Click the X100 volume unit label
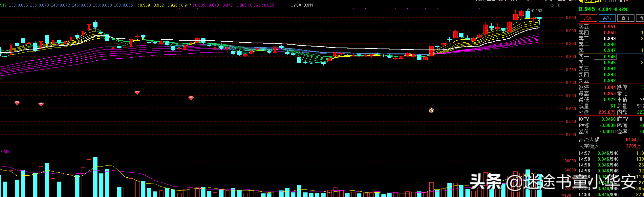Viewport: 644px width, 197px height. 567,195
